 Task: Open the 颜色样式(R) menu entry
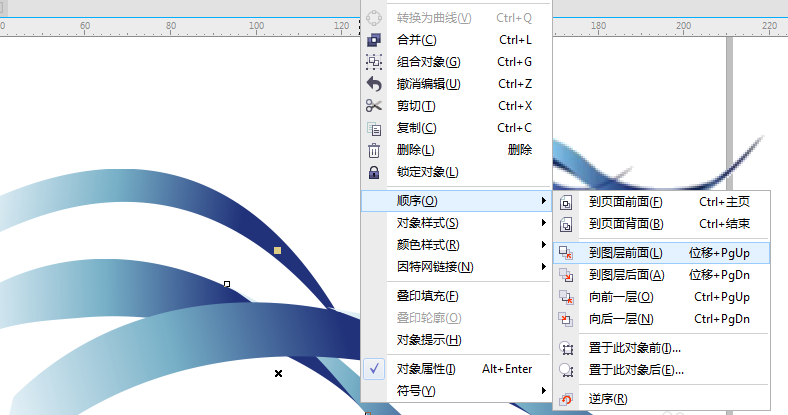click(x=456, y=245)
